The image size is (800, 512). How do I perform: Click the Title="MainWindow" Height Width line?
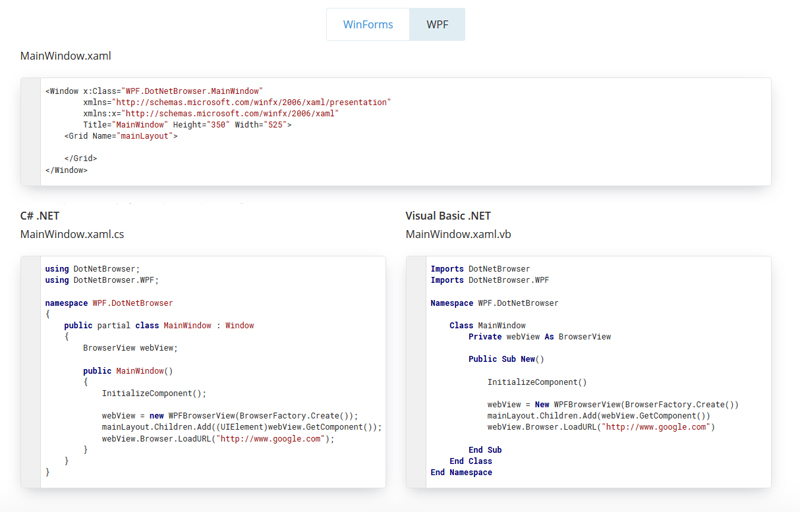pyautogui.click(x=187, y=125)
